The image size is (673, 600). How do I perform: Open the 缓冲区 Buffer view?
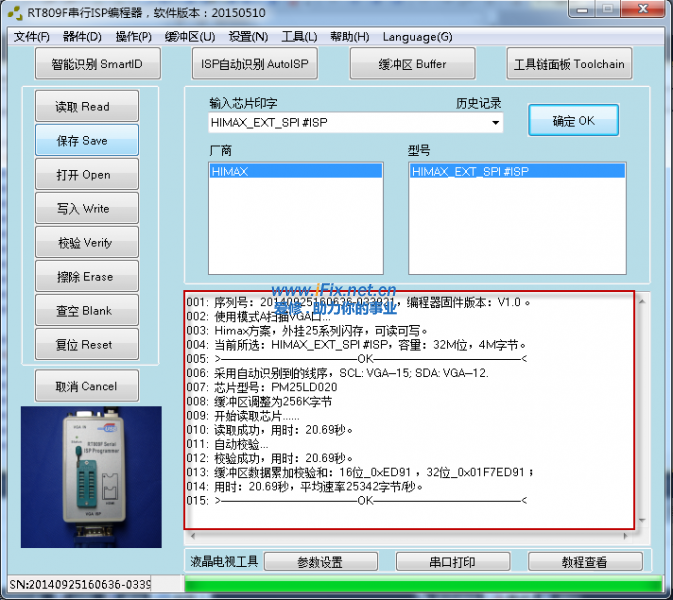tap(411, 64)
